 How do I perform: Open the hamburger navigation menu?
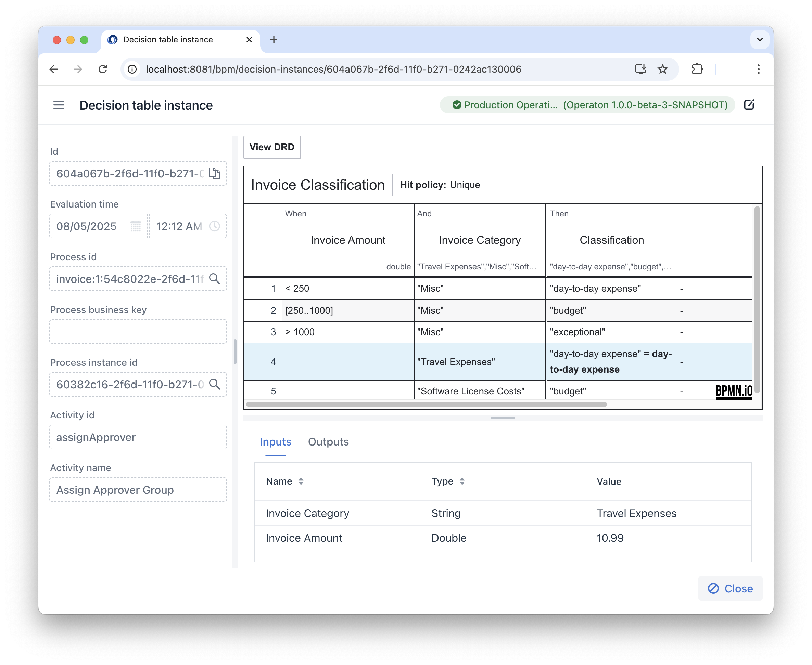59,105
